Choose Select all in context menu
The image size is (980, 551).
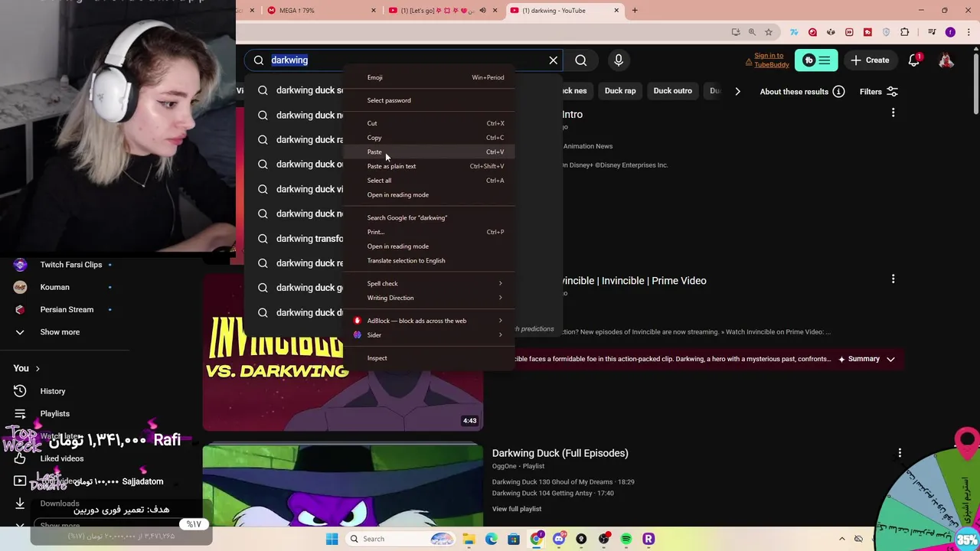tap(429, 181)
